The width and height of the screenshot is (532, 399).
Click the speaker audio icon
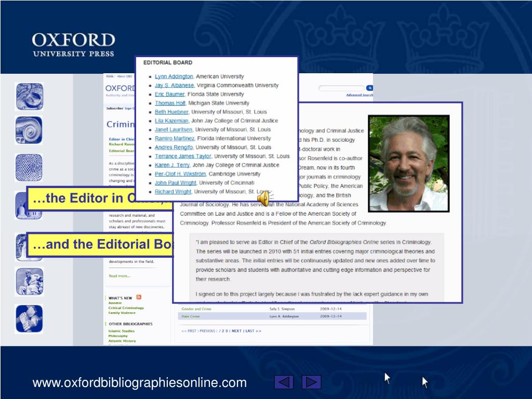[x=265, y=197]
